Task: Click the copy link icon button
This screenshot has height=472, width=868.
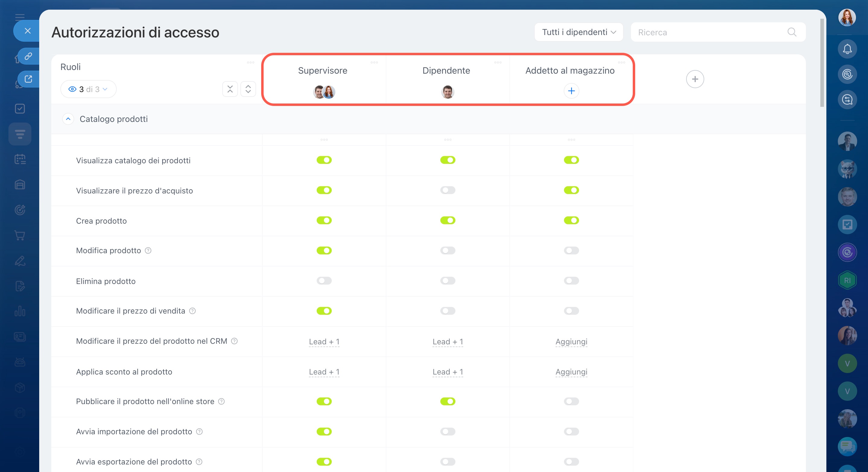Action: (28, 56)
